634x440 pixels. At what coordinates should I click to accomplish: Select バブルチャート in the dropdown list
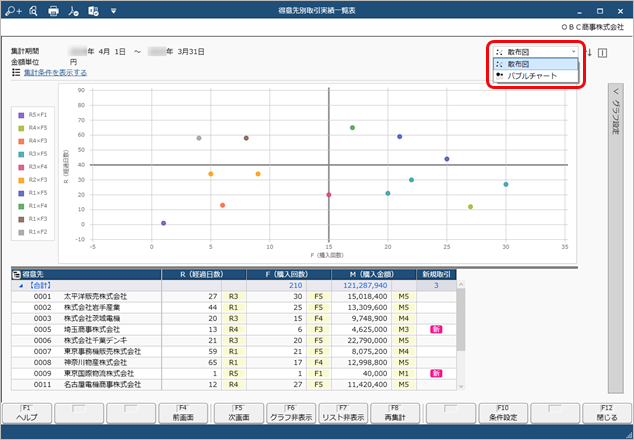(x=536, y=76)
